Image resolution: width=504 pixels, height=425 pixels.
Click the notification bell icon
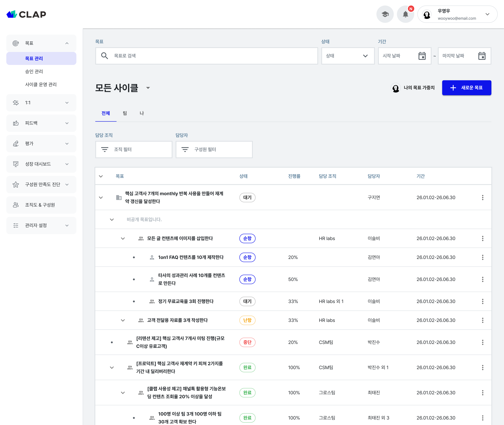(405, 14)
